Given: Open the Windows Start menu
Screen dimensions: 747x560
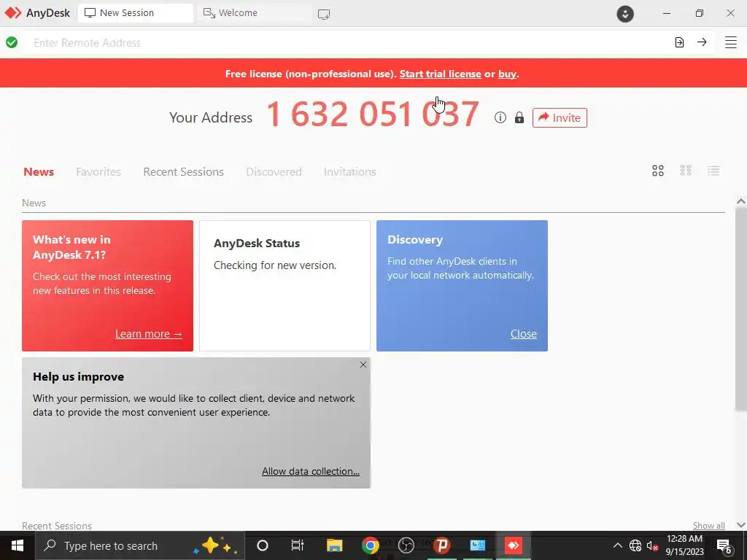Looking at the screenshot, I should (18, 545).
